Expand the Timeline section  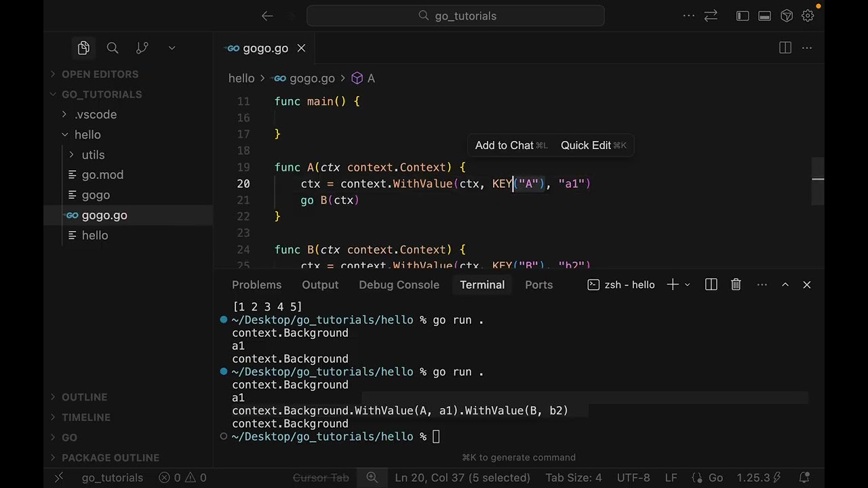click(x=129, y=418)
